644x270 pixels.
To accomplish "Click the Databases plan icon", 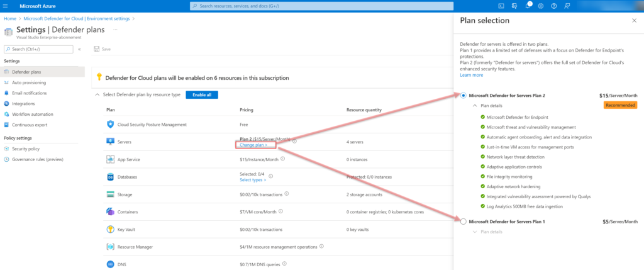I will pyautogui.click(x=110, y=177).
